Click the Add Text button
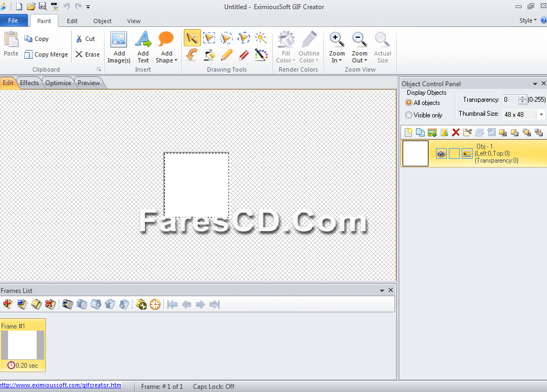 pos(143,47)
